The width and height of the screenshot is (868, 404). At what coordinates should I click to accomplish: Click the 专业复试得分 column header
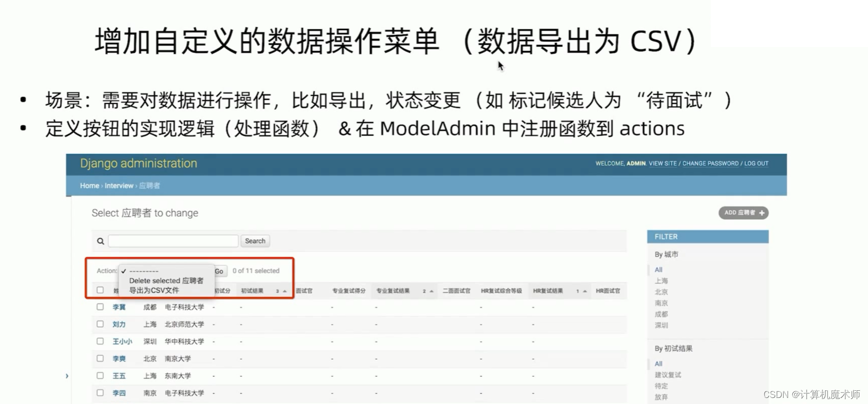pyautogui.click(x=349, y=291)
